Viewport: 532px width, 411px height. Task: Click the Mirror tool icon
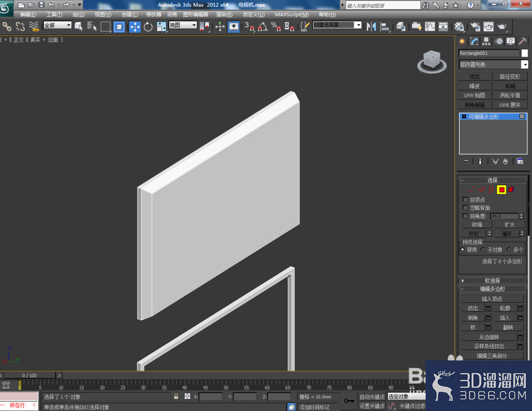click(371, 27)
